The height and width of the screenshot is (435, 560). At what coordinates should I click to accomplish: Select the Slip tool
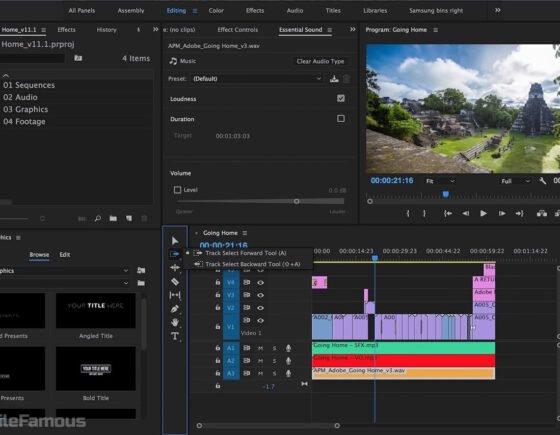[x=175, y=295]
